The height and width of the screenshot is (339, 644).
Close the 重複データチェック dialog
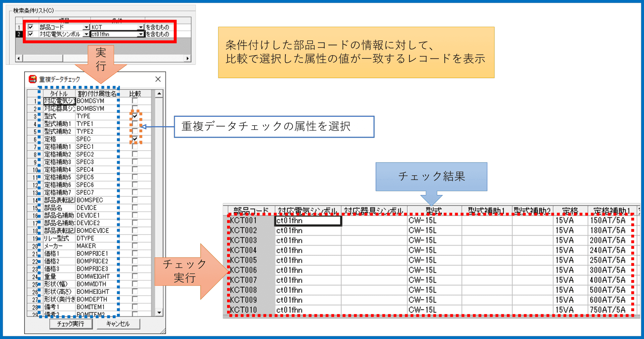coord(158,79)
